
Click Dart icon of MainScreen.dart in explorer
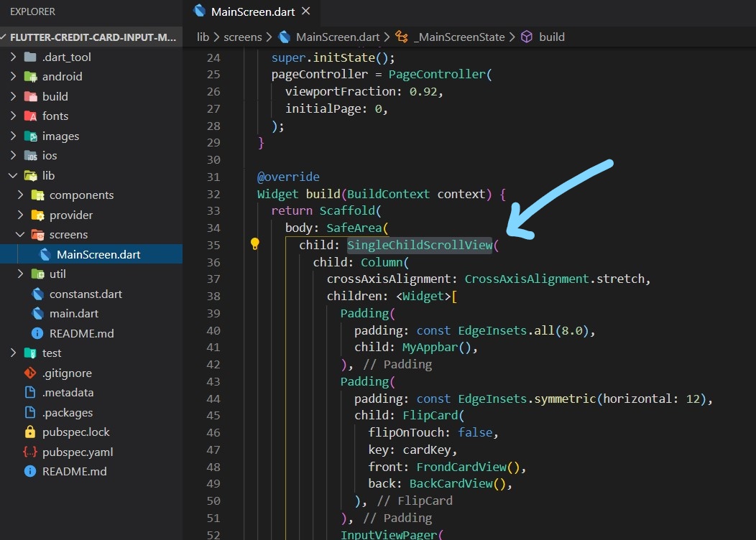(x=45, y=254)
